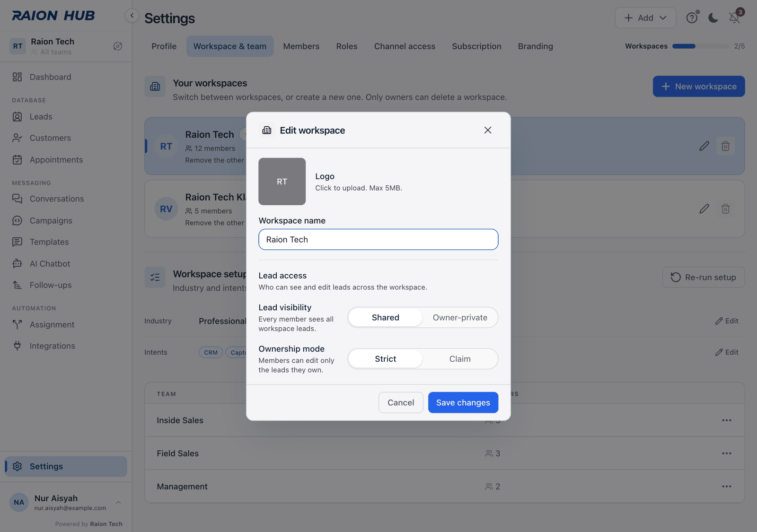Image resolution: width=757 pixels, height=532 pixels.
Task: Open the Add dropdown button
Action: 645,18
